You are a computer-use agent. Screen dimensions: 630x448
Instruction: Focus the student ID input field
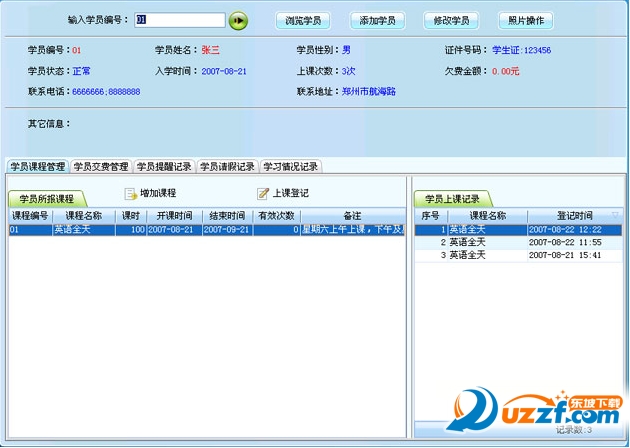pyautogui.click(x=179, y=20)
